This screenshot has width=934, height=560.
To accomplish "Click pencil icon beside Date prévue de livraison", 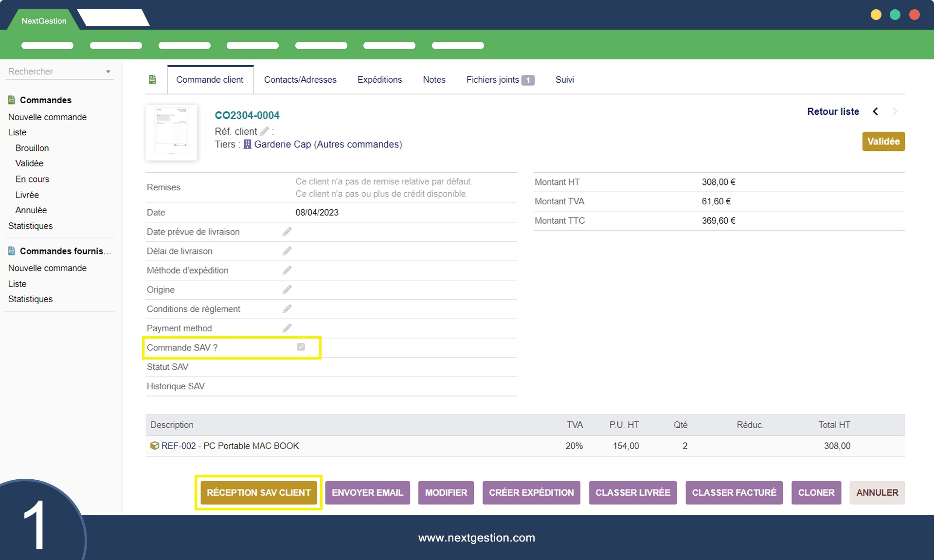I will 287,232.
